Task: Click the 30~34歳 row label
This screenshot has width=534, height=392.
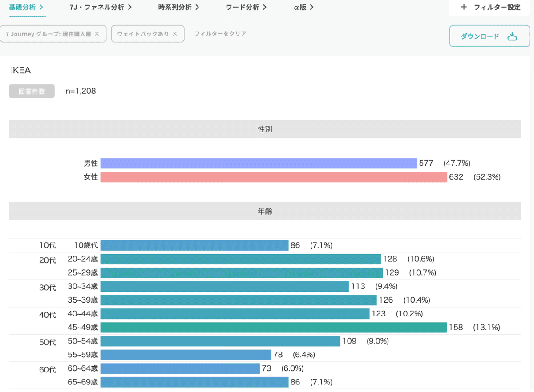Action: [x=83, y=286]
